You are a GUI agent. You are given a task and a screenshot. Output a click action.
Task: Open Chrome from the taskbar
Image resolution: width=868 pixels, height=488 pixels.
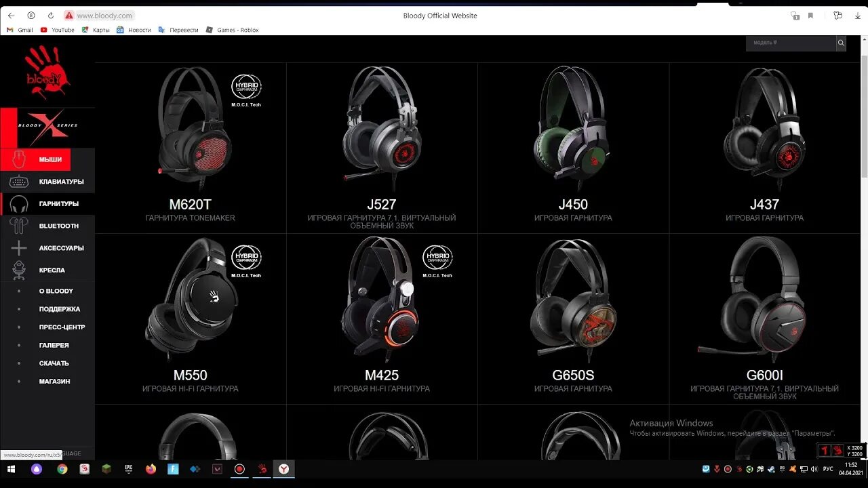click(x=62, y=469)
